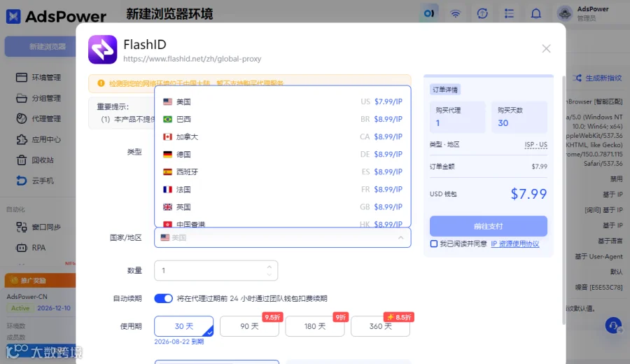Open 环境管理 in the sidebar
Image resolution: width=630 pixels, height=364 pixels.
tap(38, 77)
